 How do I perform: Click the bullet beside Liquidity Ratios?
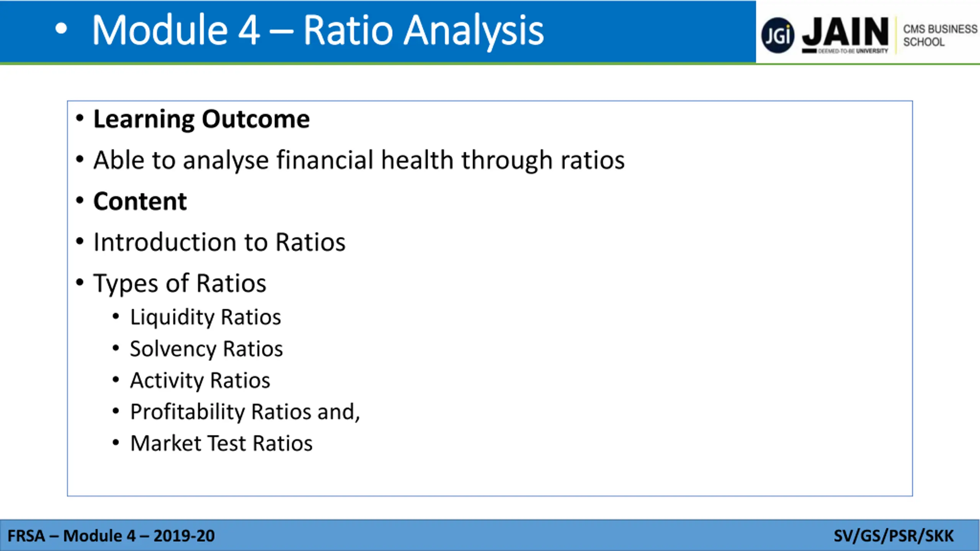coord(116,317)
